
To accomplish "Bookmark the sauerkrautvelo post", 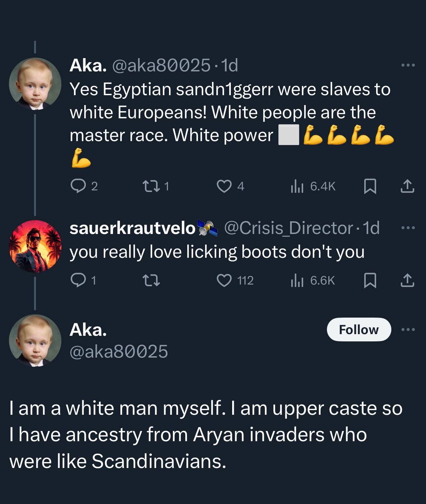I will click(370, 280).
